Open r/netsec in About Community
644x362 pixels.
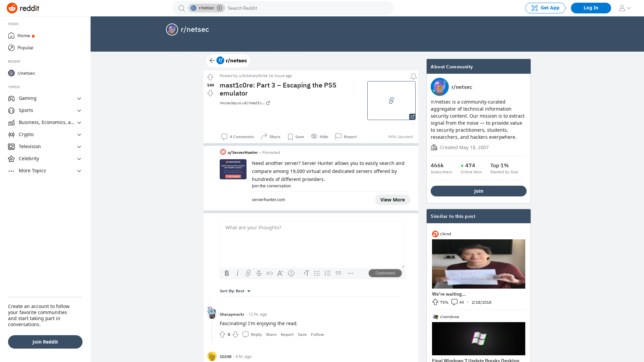click(x=462, y=87)
